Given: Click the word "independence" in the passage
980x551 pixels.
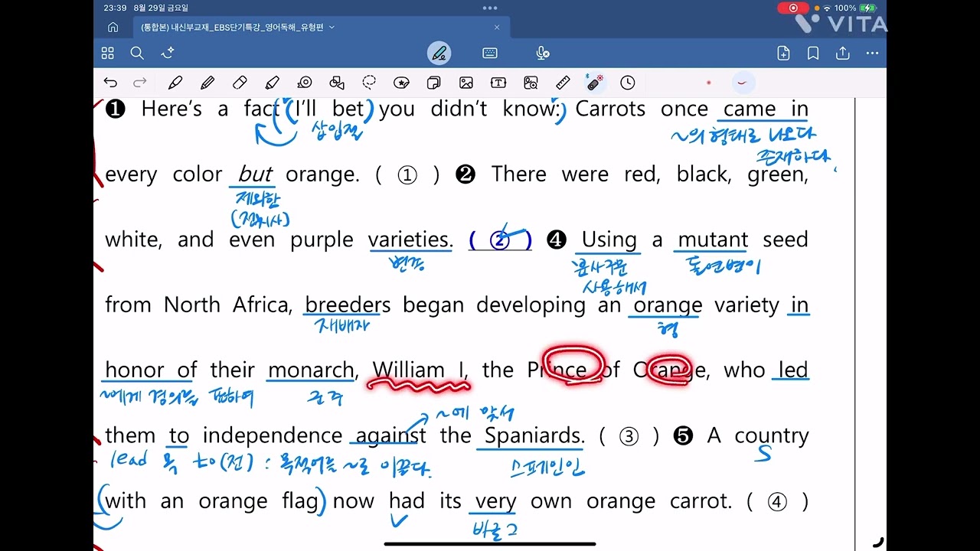Looking at the screenshot, I should [x=272, y=436].
